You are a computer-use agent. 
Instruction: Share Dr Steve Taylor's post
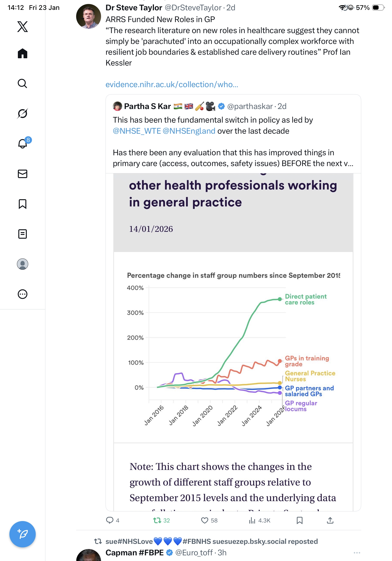(330, 520)
